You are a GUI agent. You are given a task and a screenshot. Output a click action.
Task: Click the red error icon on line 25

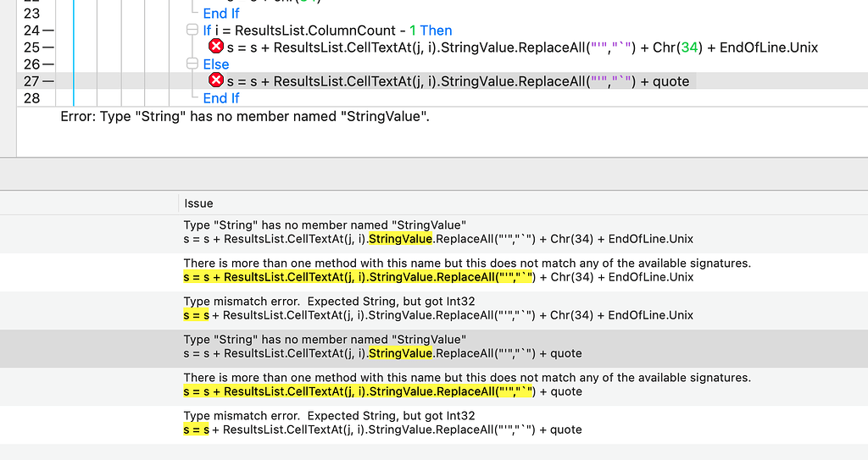216,47
